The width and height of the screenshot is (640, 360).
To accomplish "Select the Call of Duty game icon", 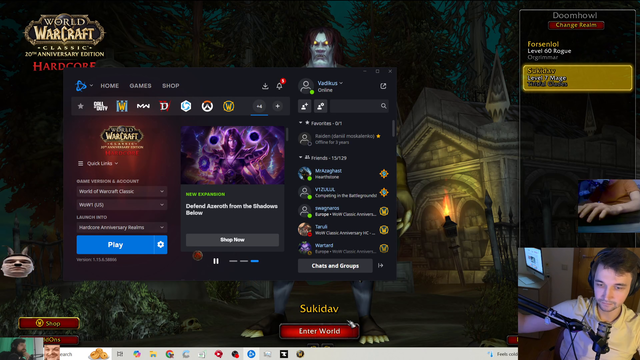I will tap(101, 106).
